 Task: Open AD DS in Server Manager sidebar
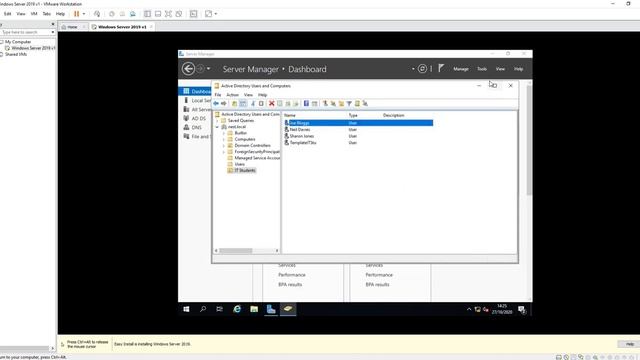[198, 118]
